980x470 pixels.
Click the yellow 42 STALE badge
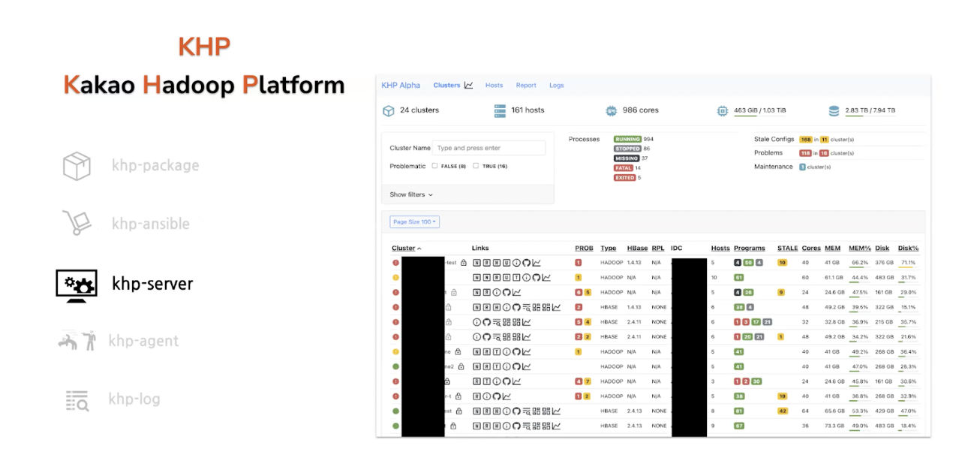[783, 411]
